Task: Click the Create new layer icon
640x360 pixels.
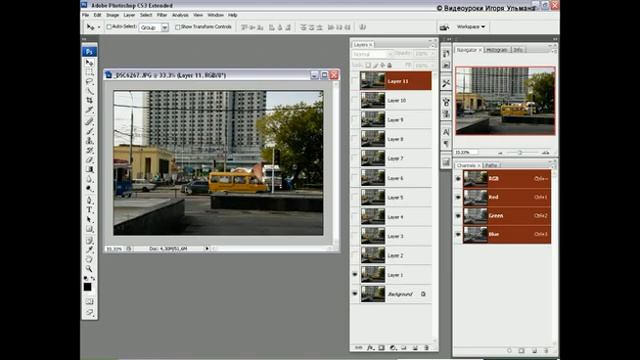Action: [x=415, y=348]
